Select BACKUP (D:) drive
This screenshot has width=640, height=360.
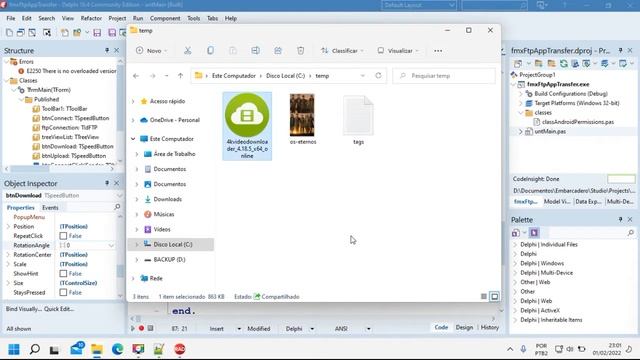169,260
